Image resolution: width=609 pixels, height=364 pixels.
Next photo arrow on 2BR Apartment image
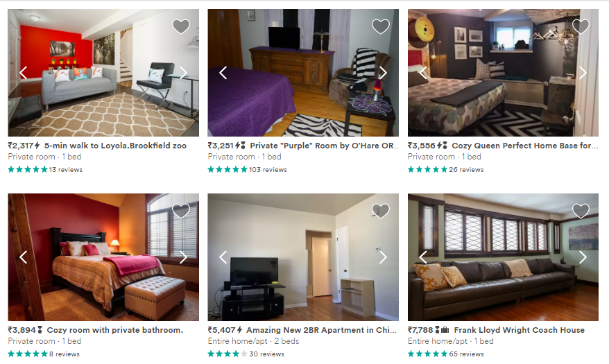tap(383, 257)
